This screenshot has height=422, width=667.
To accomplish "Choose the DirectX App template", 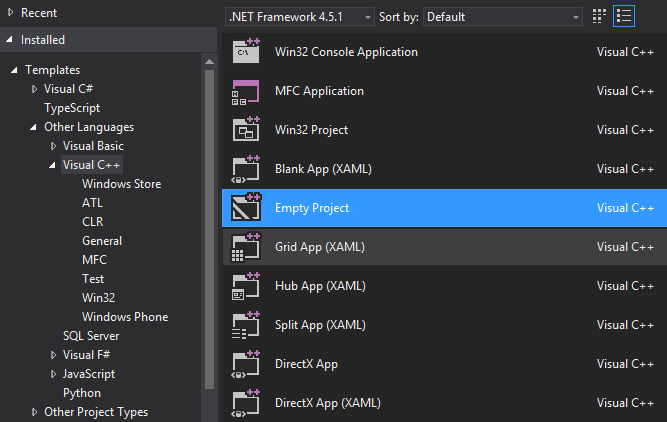I will pyautogui.click(x=306, y=364).
